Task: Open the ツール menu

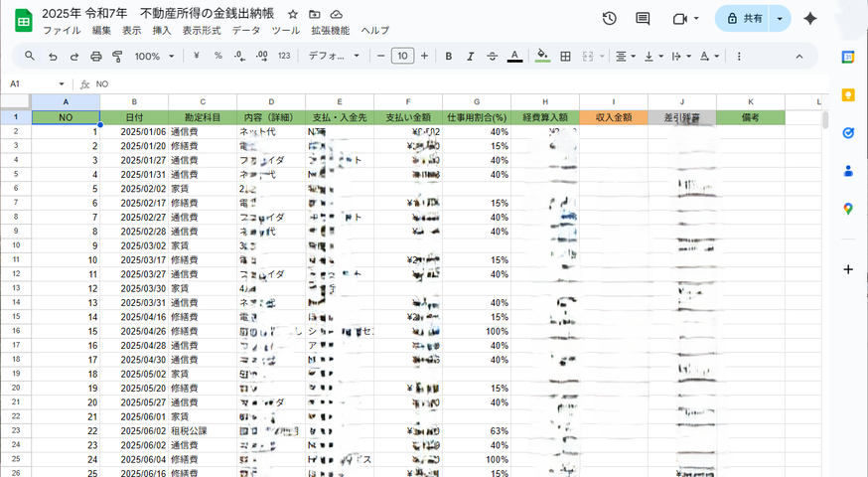Action: point(286,31)
